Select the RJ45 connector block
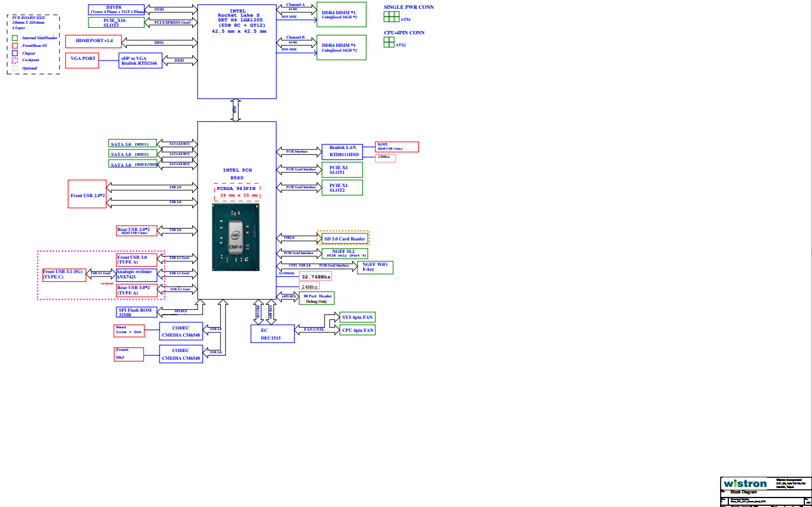 397,147
